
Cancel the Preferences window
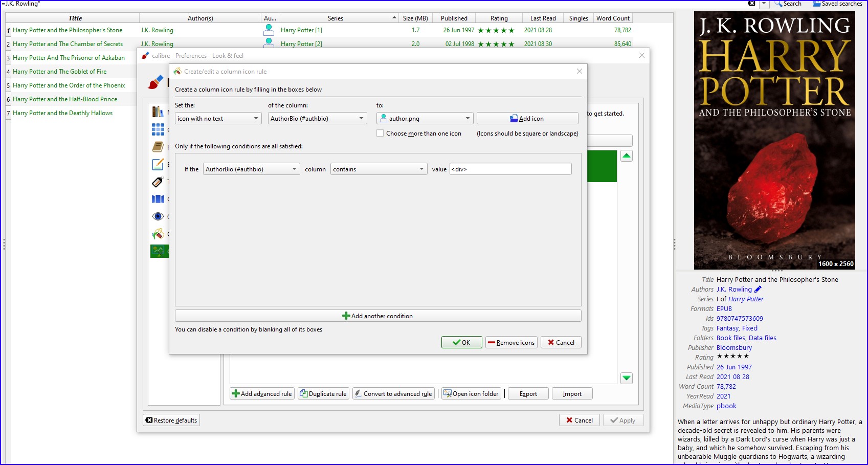coord(580,420)
